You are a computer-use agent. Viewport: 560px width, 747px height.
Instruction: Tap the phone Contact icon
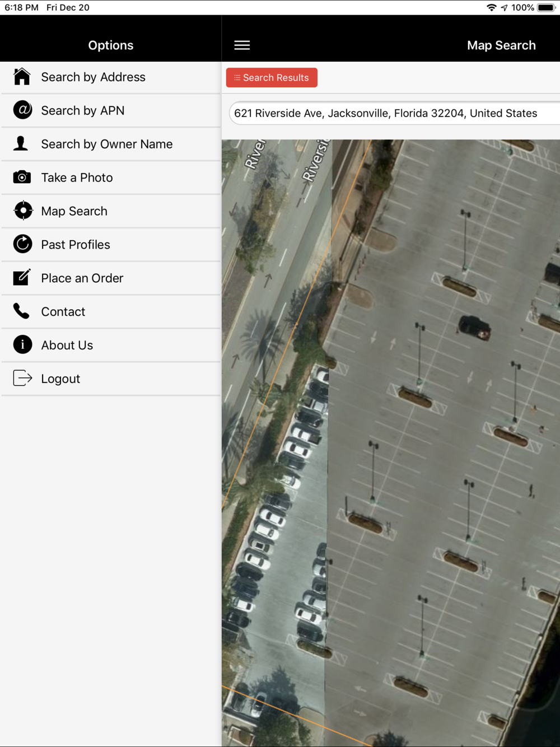tap(21, 311)
